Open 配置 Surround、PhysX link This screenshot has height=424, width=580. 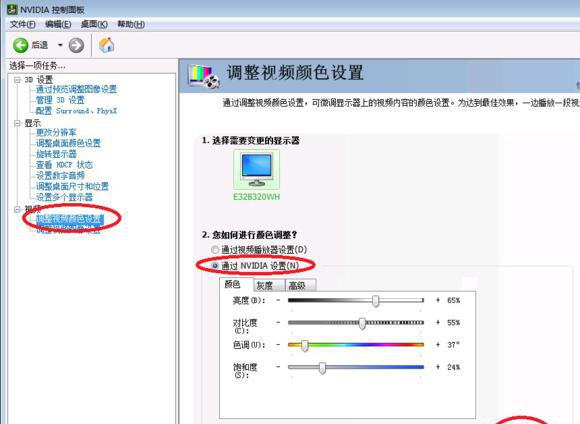pyautogui.click(x=76, y=111)
